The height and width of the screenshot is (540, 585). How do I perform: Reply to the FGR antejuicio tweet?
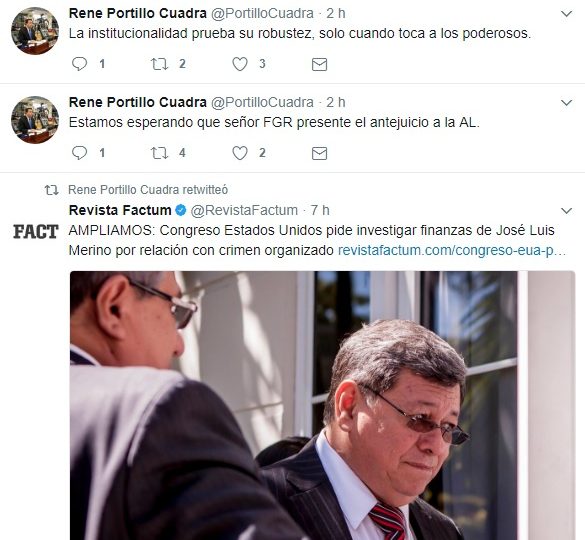(79, 153)
